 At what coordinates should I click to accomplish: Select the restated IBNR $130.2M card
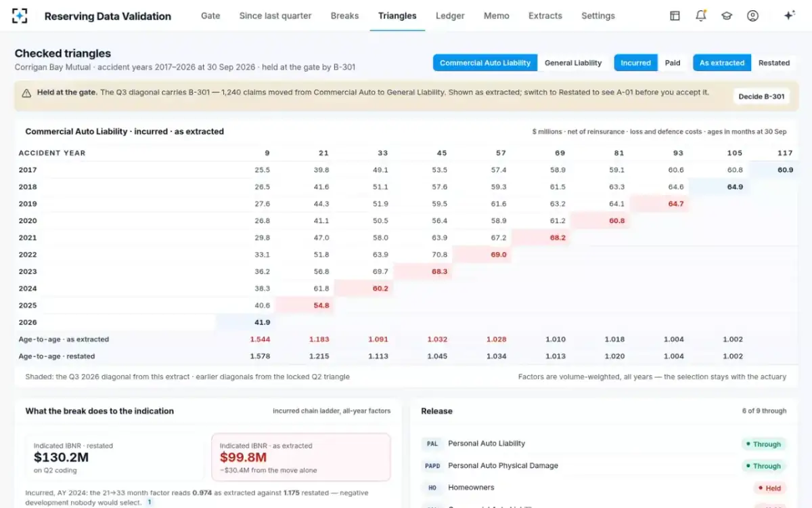(114, 457)
